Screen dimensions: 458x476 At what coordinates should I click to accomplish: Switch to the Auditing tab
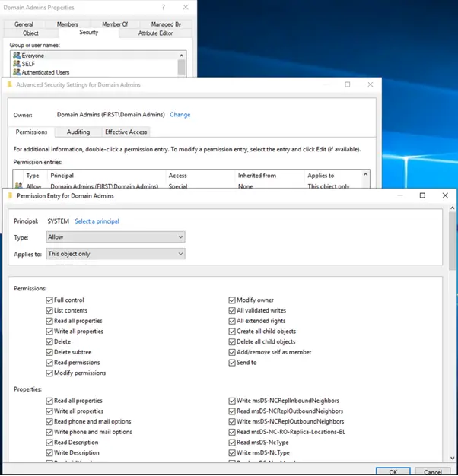(78, 132)
